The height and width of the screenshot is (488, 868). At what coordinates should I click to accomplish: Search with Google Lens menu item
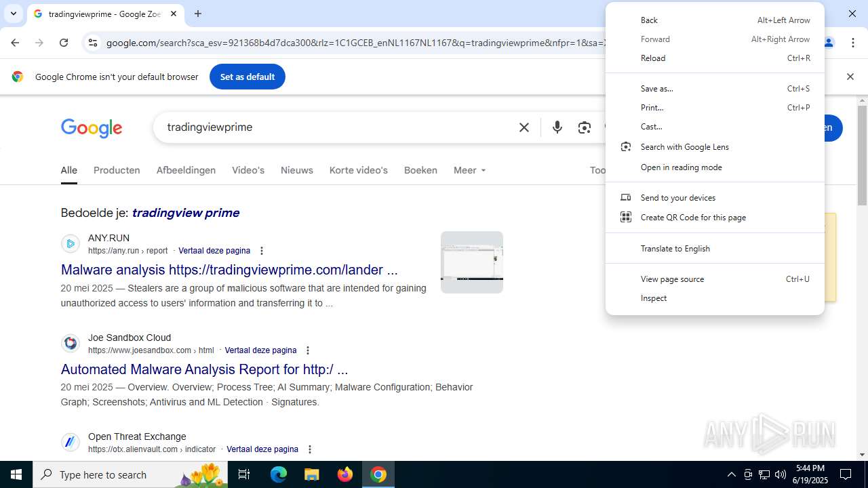pyautogui.click(x=715, y=147)
